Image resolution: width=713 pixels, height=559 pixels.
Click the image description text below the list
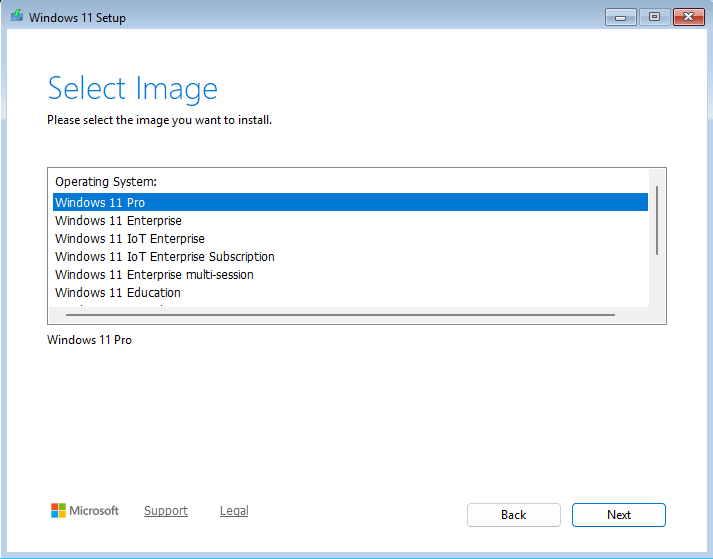coord(89,340)
